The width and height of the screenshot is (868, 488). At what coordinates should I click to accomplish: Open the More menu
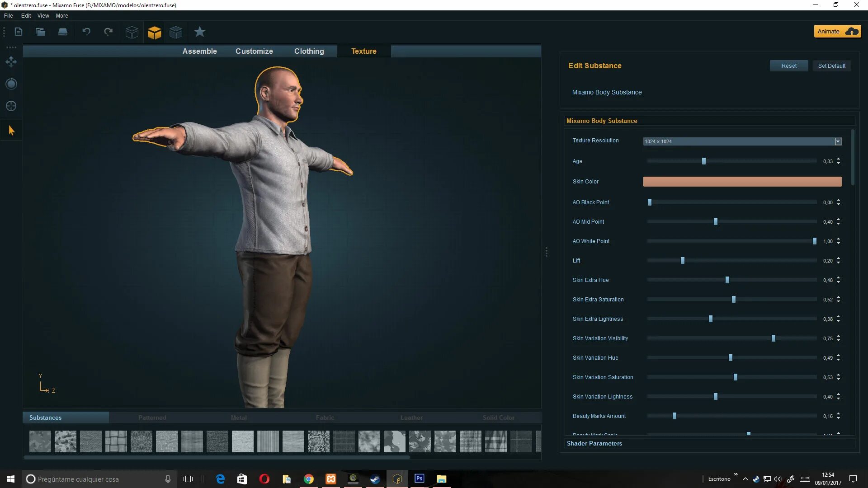(x=62, y=16)
